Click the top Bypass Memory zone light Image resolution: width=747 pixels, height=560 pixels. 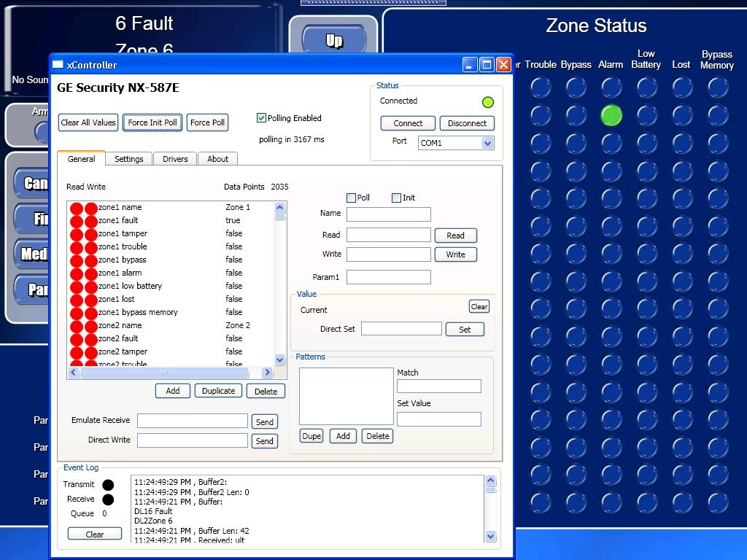click(x=718, y=87)
